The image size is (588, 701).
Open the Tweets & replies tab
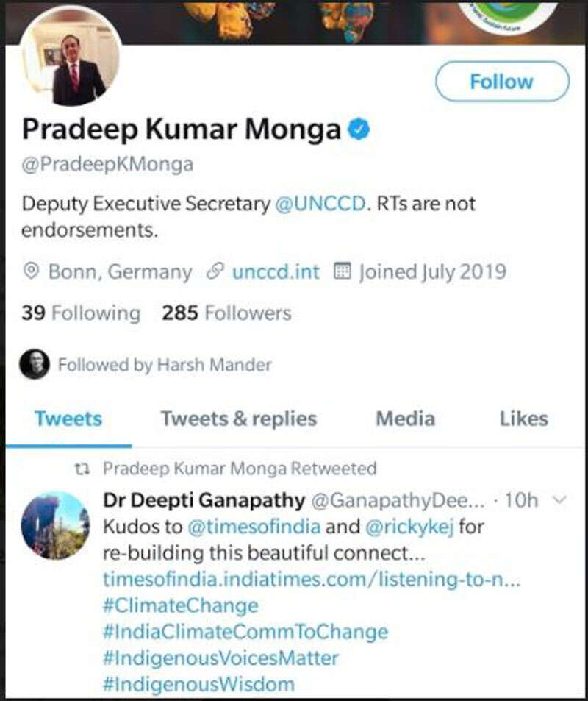tap(239, 419)
